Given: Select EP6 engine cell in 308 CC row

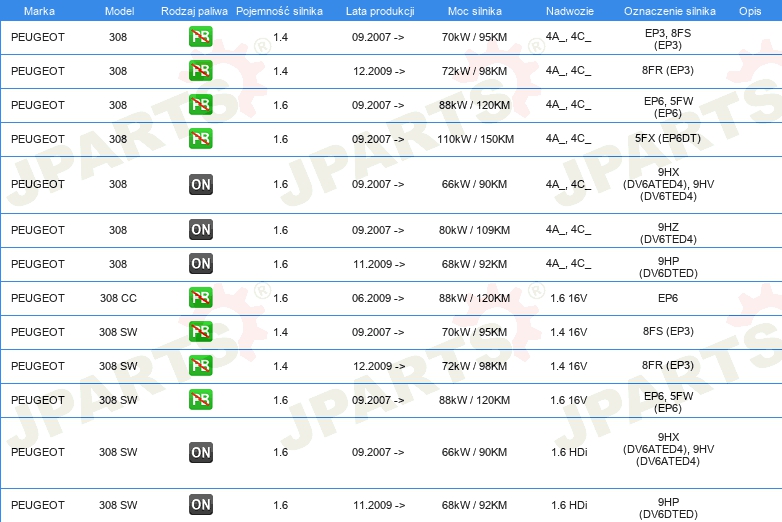Looking at the screenshot, I should (x=668, y=298).
